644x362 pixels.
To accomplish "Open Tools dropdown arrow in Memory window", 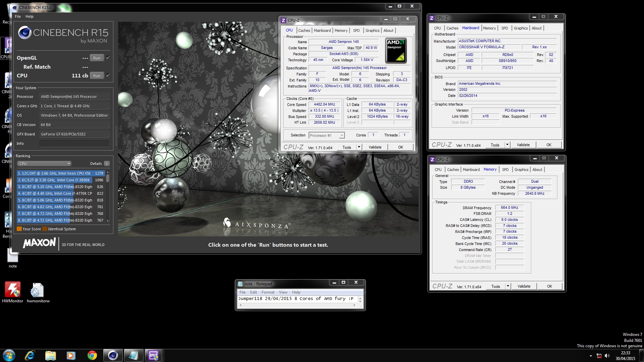I will 507,286.
